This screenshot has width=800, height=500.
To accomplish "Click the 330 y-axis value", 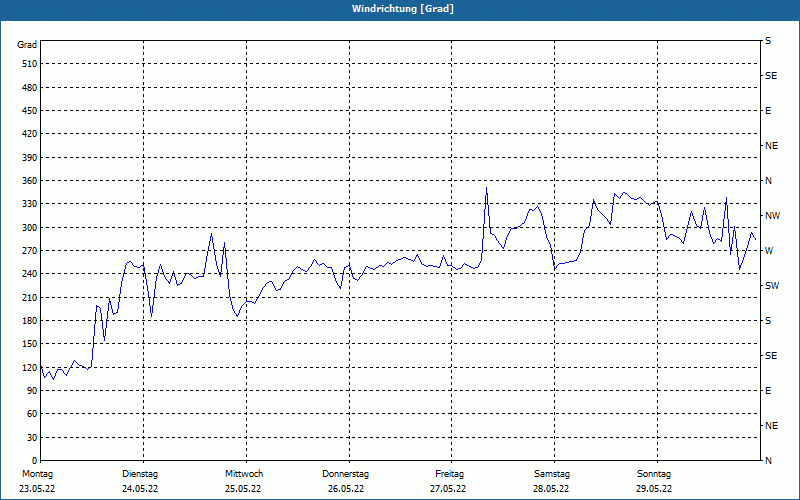I will tap(30, 204).
